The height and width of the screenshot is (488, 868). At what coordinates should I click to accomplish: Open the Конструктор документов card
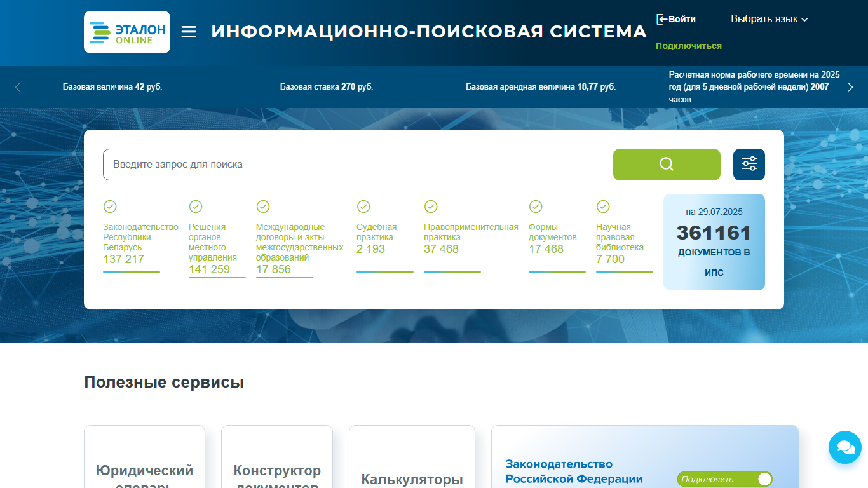pyautogui.click(x=277, y=457)
